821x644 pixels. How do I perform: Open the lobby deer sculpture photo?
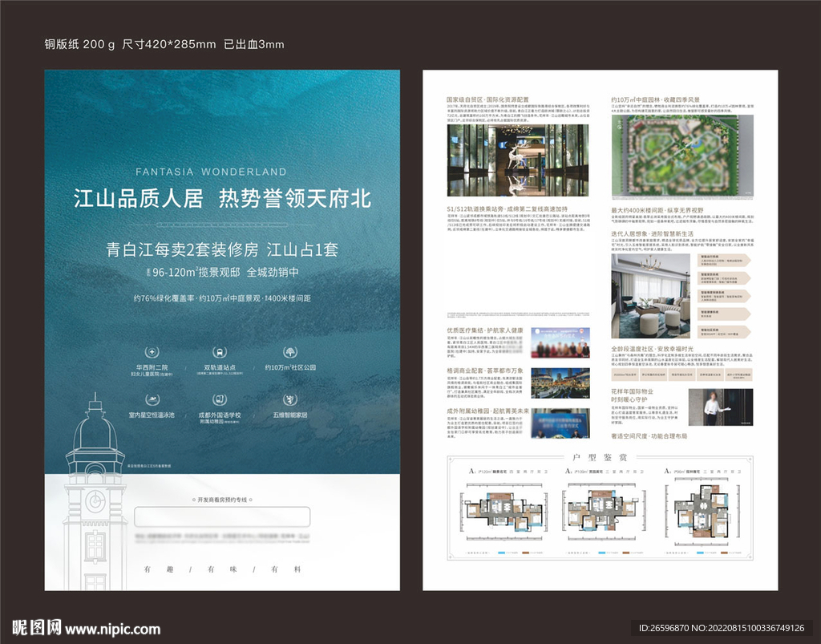518,160
